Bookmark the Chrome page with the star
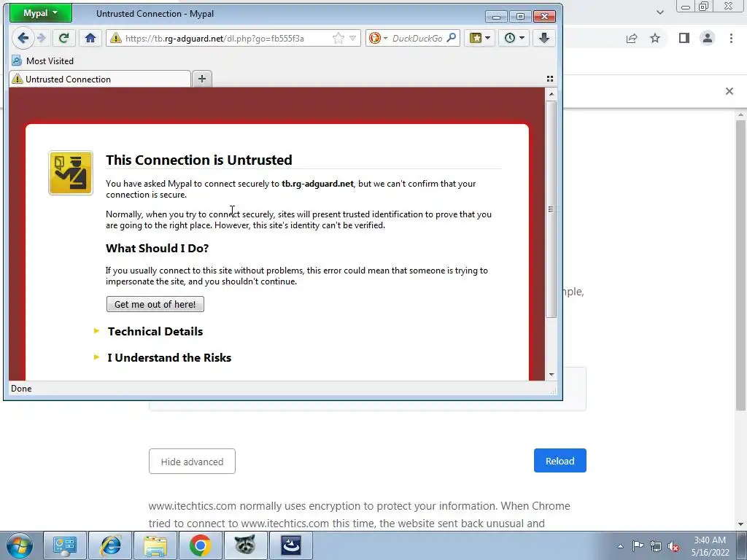The height and width of the screenshot is (560, 747). point(656,38)
